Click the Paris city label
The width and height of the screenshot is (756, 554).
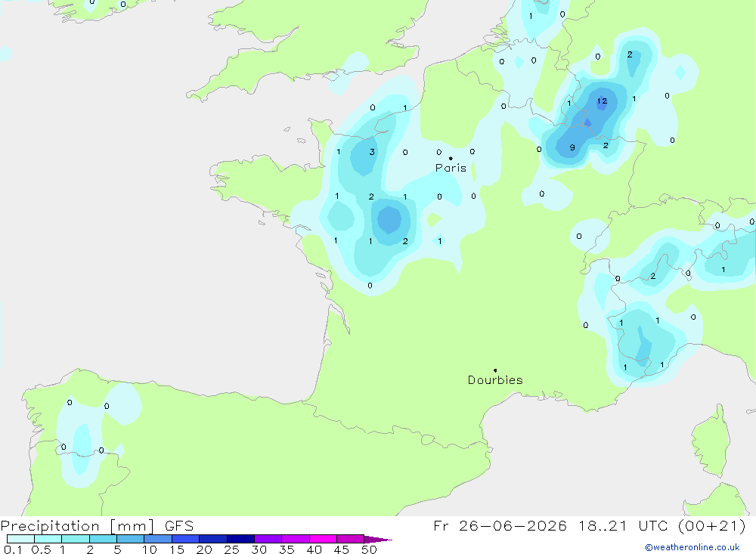451,168
